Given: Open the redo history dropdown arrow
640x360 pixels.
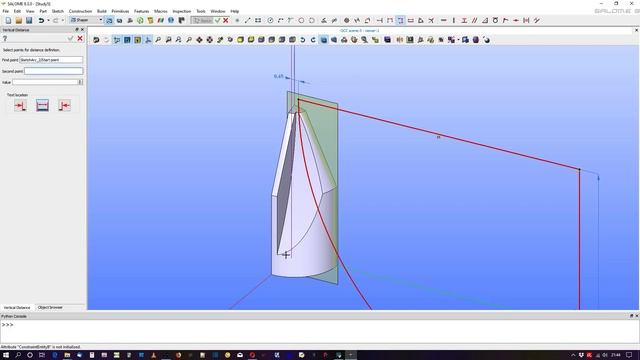Looking at the screenshot, I should (62, 20).
